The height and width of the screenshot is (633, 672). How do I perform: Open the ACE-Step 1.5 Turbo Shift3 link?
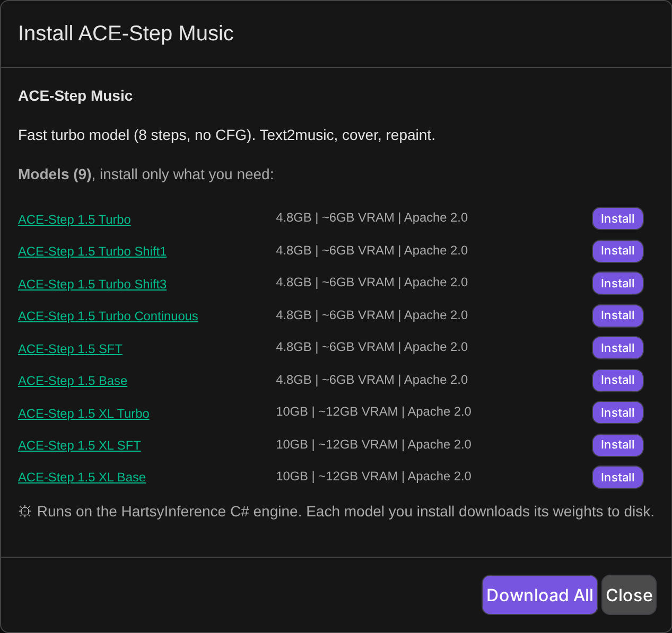pyautogui.click(x=92, y=284)
